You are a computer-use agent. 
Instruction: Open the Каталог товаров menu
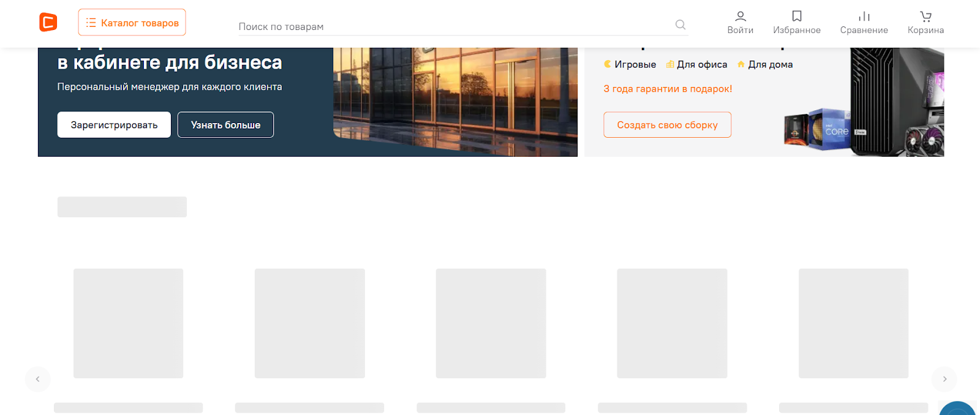click(x=132, y=23)
